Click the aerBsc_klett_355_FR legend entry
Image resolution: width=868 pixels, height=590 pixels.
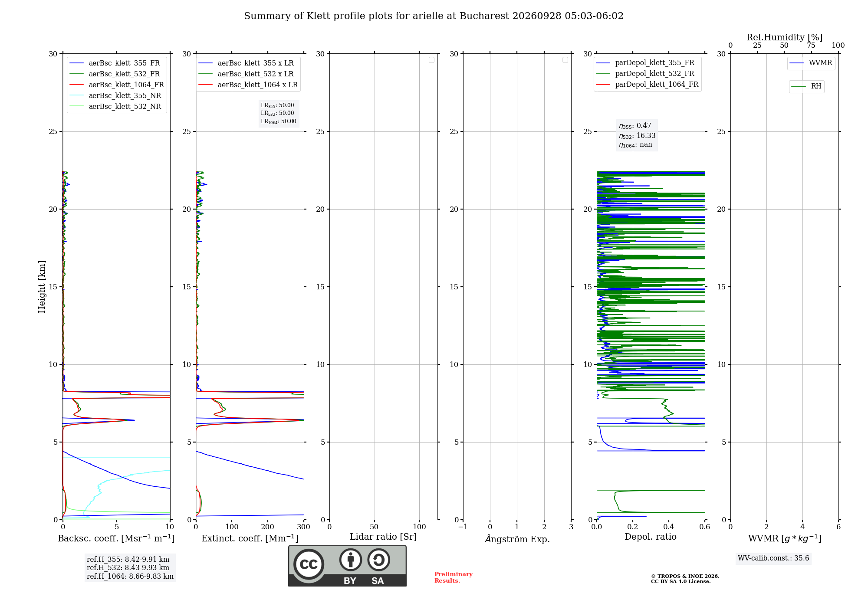[x=115, y=63]
